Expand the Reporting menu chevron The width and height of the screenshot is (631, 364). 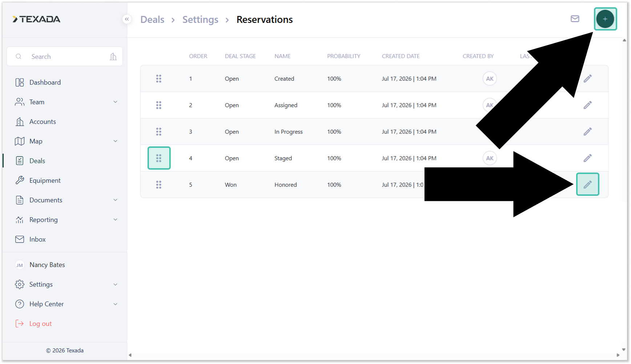[116, 220]
